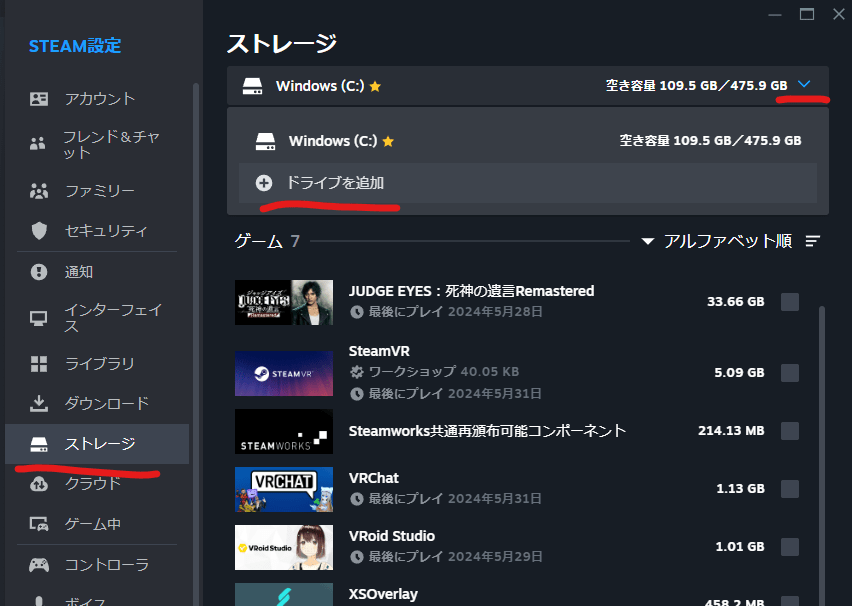Choose Windows (C:) in the drive list
852x606 pixels.
[528, 141]
